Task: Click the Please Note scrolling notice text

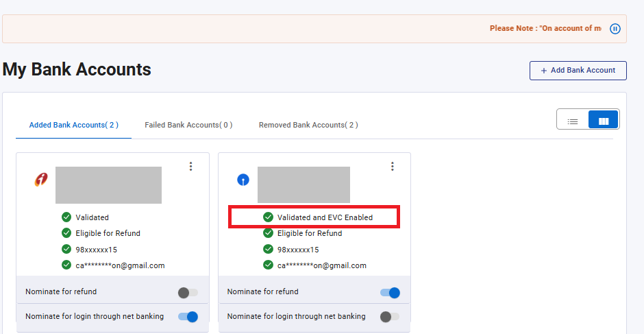Action: (545, 29)
